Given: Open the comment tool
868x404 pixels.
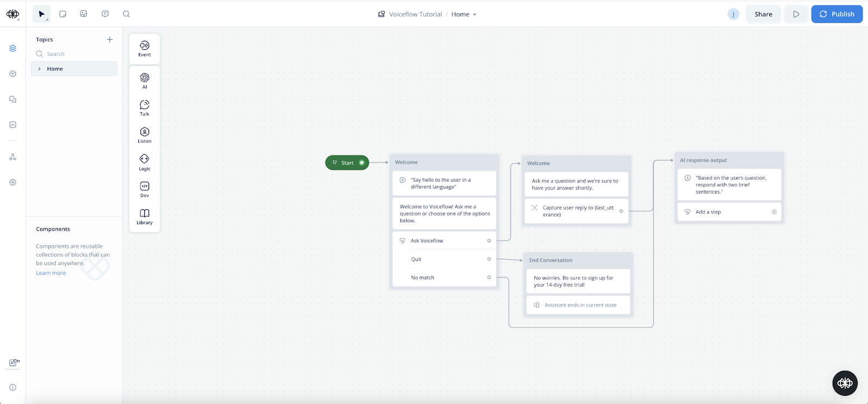Looking at the screenshot, I should coord(105,14).
